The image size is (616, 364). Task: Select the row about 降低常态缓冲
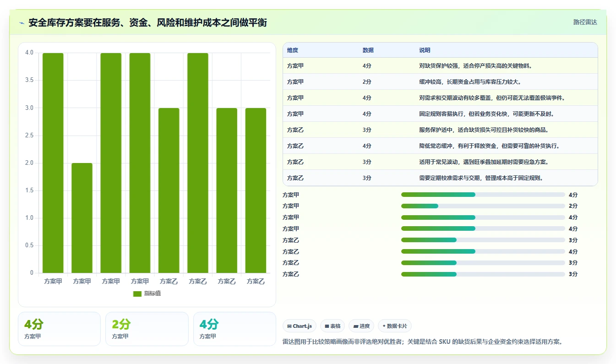pyautogui.click(x=440, y=146)
